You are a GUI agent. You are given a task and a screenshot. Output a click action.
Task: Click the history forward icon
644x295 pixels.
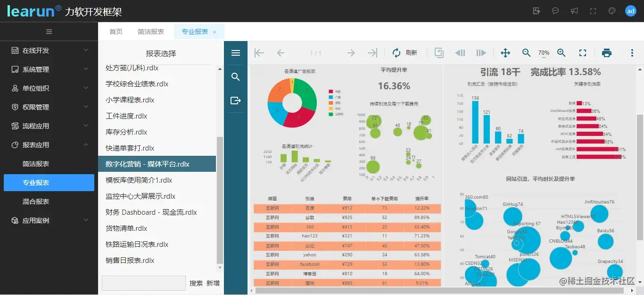(x=481, y=53)
